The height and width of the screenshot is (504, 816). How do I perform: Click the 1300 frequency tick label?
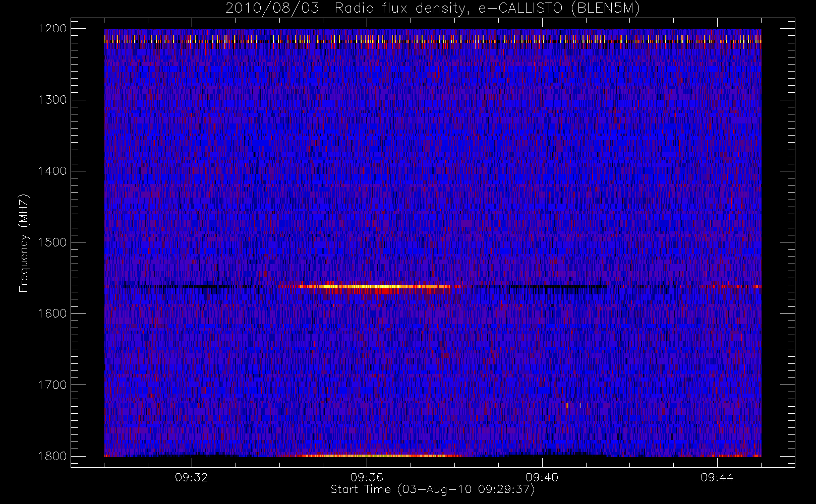(52, 100)
